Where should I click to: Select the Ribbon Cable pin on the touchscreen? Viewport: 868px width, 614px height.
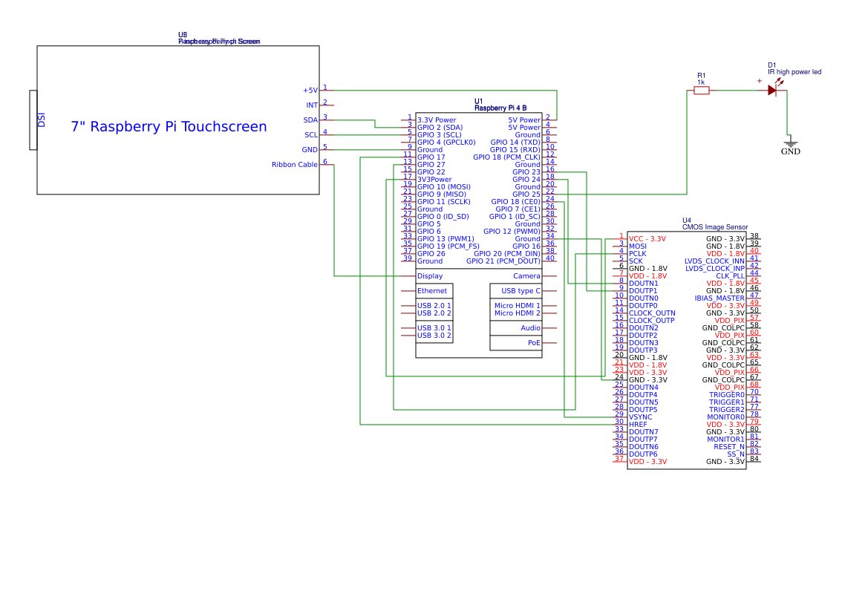click(294, 164)
